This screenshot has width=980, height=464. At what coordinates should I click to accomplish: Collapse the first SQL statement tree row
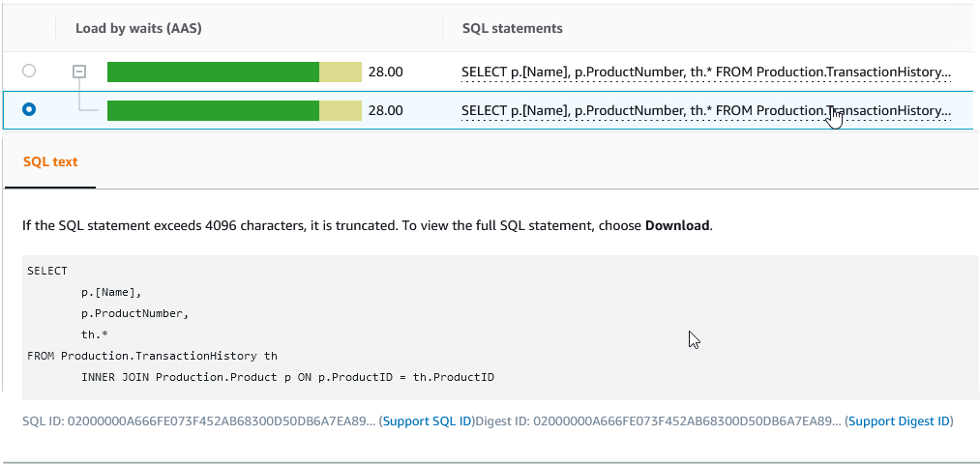click(80, 72)
